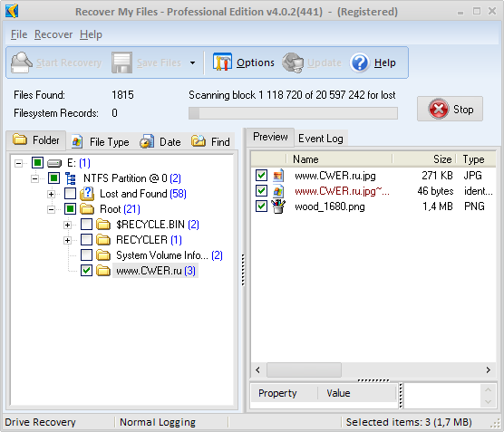504x432 pixels.
Task: Sort file list by Size column
Action: 424,159
